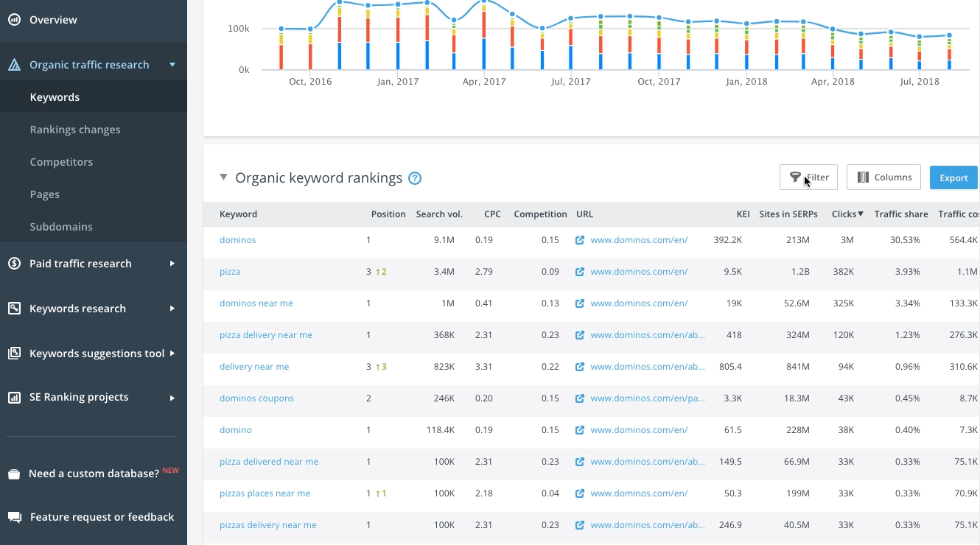
Task: Click the 9.1M search volume value
Action: [x=444, y=240]
